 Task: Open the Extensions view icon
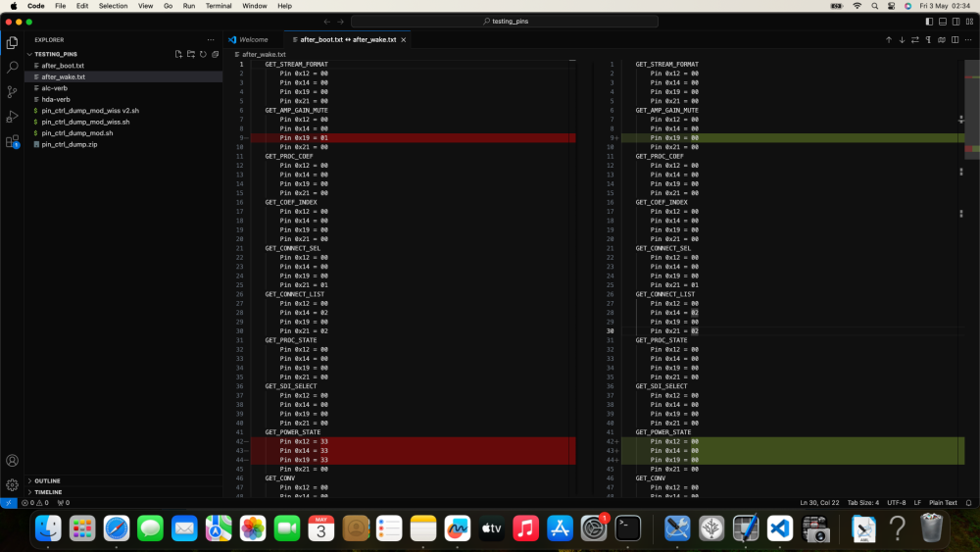pos(12,141)
